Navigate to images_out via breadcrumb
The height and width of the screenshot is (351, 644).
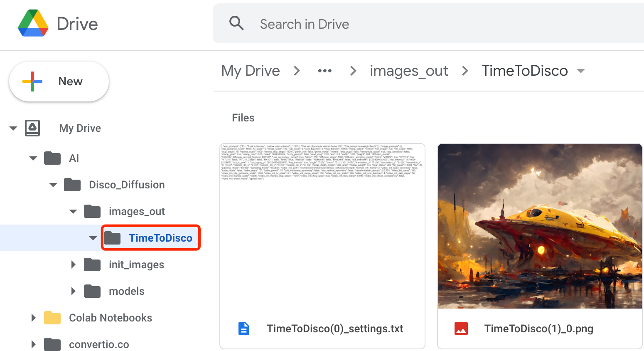pyautogui.click(x=408, y=71)
